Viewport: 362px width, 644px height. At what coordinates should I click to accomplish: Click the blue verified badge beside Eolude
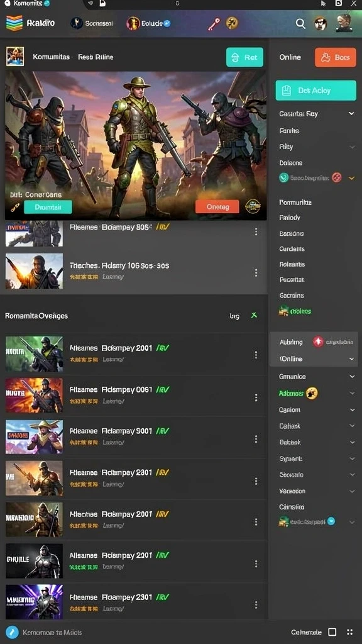[x=167, y=23]
